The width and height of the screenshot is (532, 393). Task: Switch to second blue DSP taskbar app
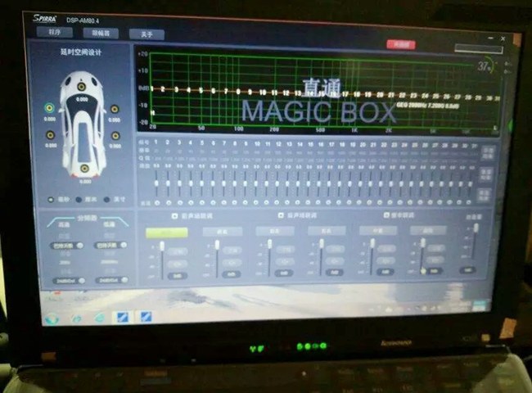(147, 317)
